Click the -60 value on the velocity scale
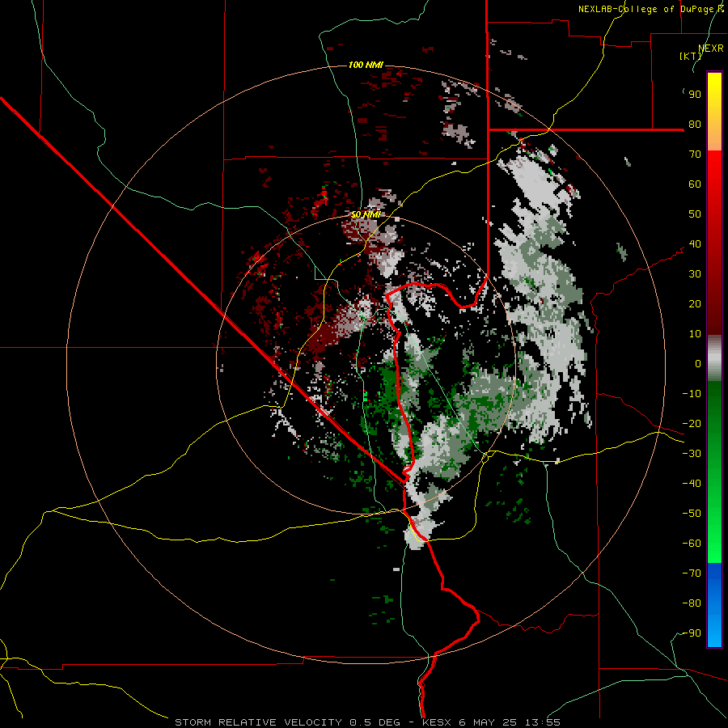Screen dimensions: 728x728 [x=692, y=544]
